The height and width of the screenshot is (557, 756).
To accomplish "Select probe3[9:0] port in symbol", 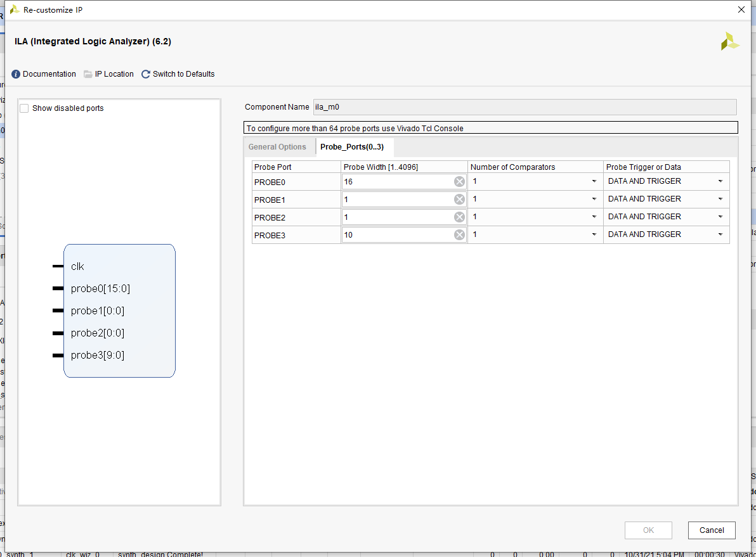I will tap(98, 355).
